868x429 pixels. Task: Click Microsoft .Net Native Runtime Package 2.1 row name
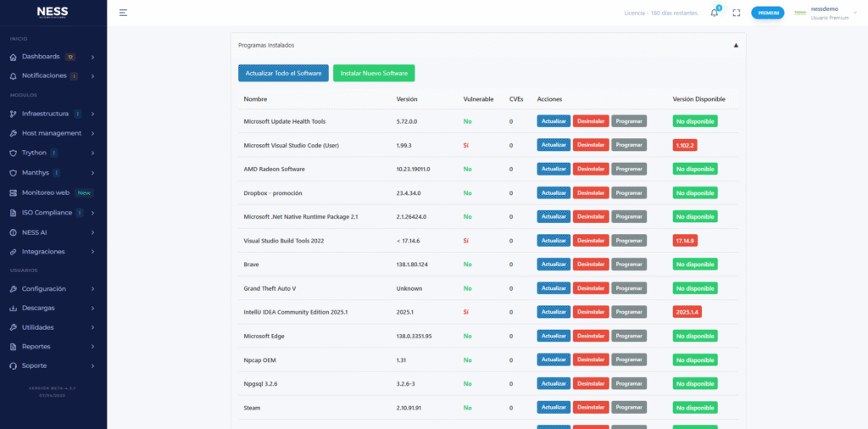[x=301, y=217]
